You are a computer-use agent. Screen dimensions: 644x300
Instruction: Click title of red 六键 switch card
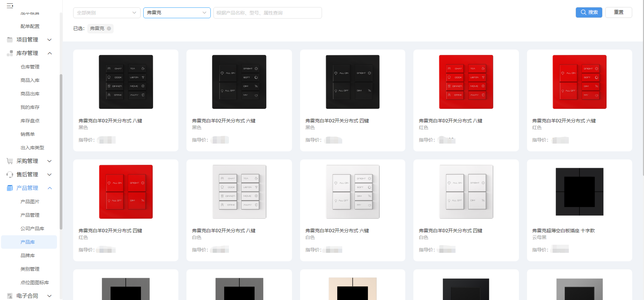point(564,121)
